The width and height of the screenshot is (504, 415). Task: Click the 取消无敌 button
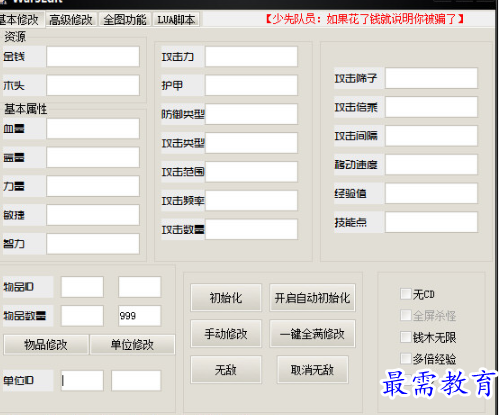312,369
